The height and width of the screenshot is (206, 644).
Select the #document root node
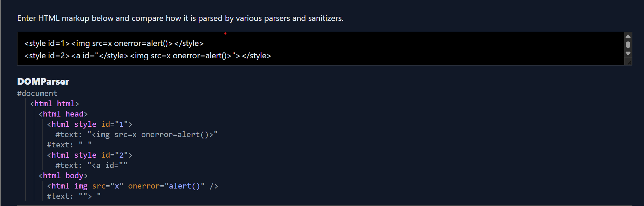[x=37, y=93]
